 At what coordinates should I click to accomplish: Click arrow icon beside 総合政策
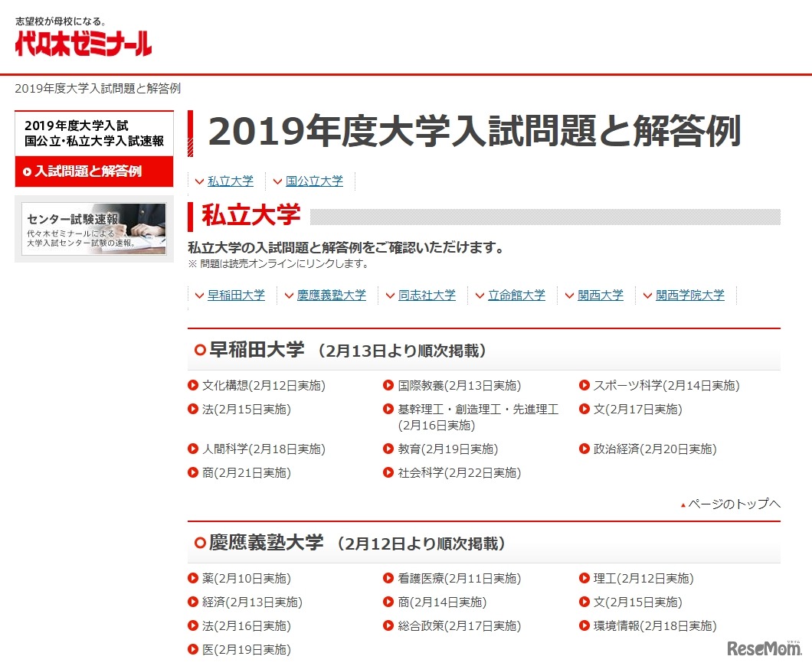click(x=389, y=626)
